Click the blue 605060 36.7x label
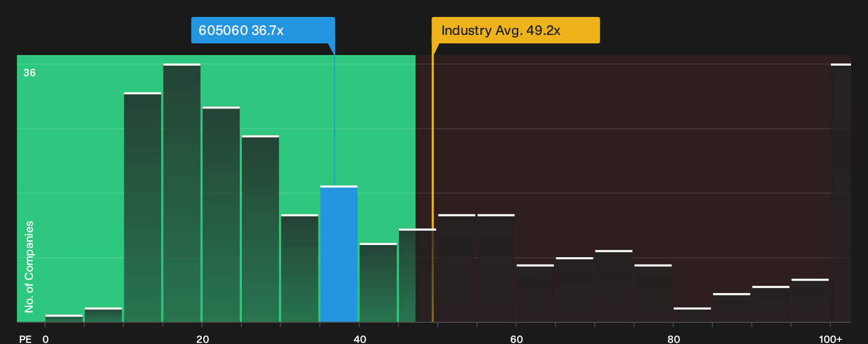 (x=263, y=30)
